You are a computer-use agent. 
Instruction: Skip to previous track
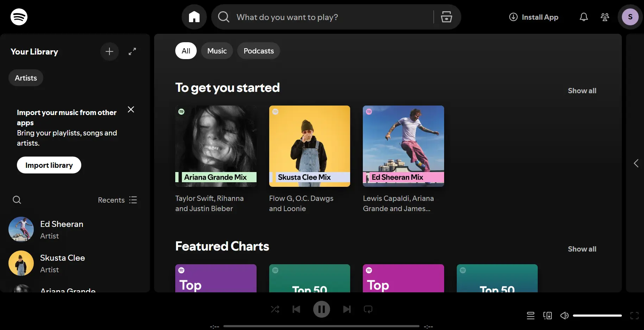(296, 309)
